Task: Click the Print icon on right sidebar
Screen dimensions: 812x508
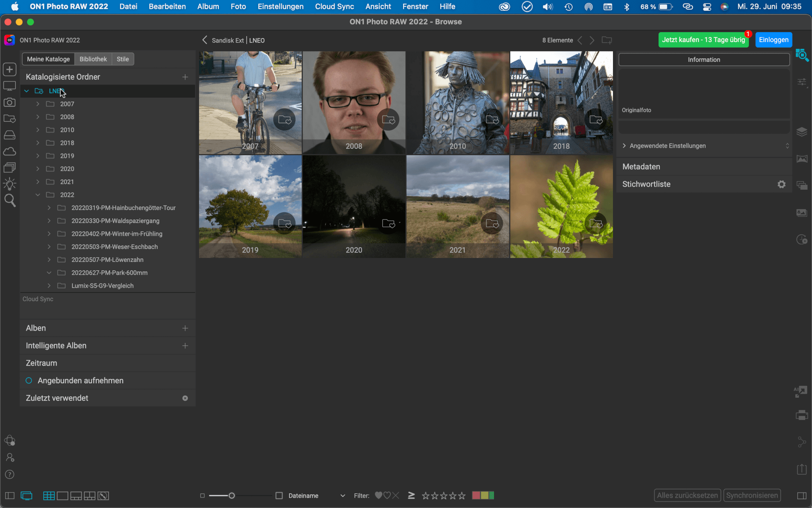Action: coord(802,416)
